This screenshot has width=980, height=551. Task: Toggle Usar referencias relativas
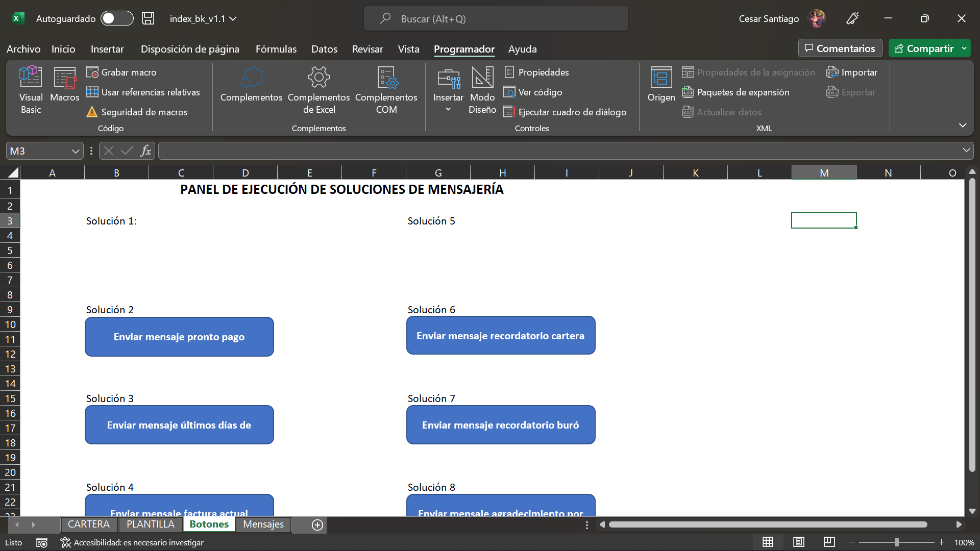tap(144, 92)
